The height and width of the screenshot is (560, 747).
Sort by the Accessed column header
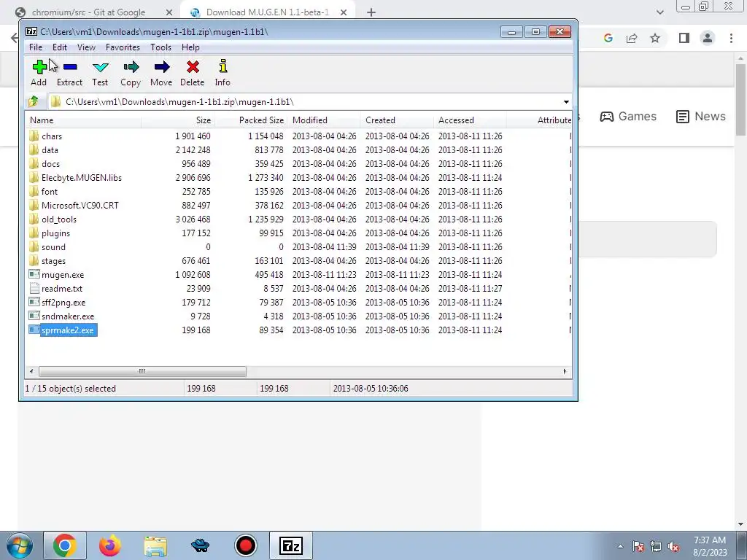pyautogui.click(x=471, y=120)
